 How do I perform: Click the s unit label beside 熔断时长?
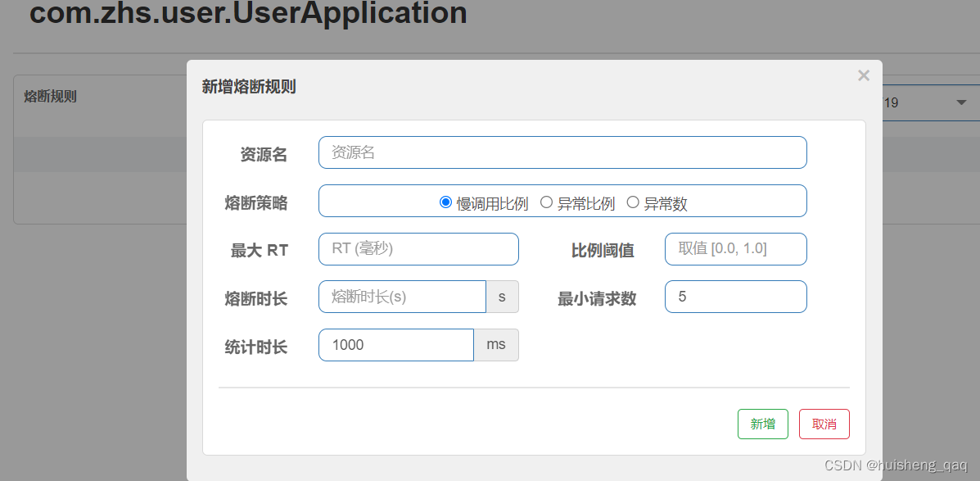coord(502,297)
